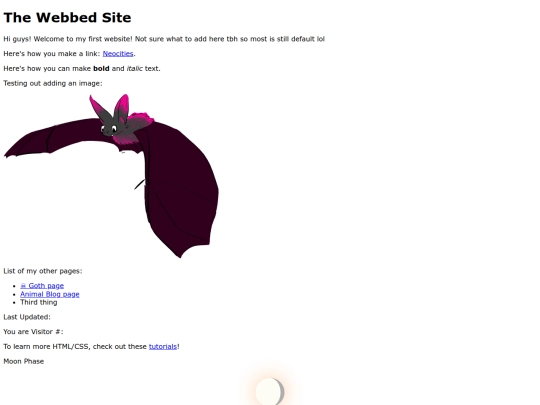Open the Goth page link
540x405 pixels.
[42, 286]
